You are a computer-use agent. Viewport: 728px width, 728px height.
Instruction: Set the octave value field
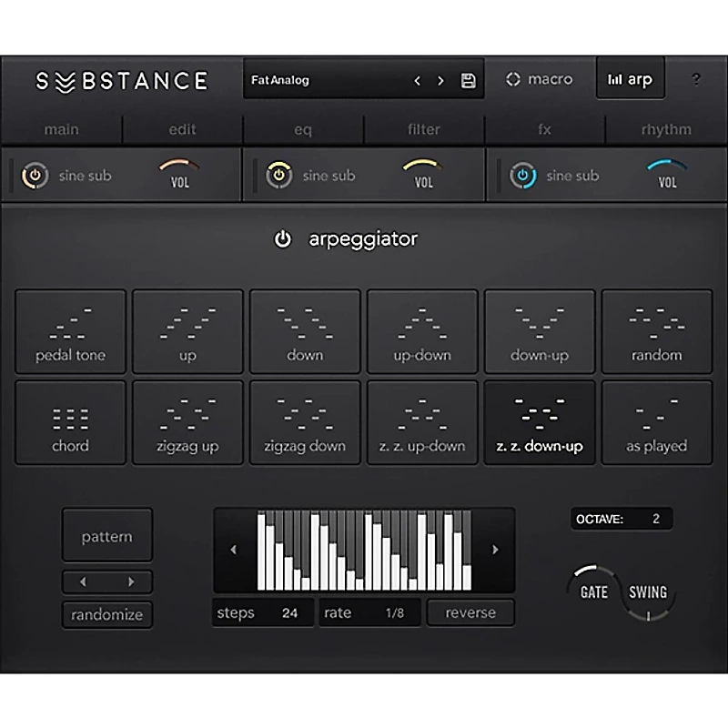coord(622,519)
